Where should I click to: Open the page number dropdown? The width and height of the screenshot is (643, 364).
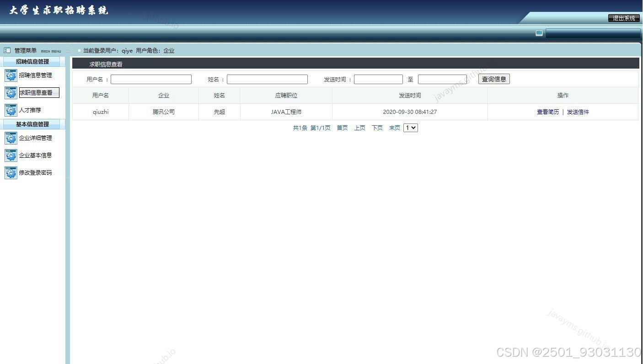411,128
